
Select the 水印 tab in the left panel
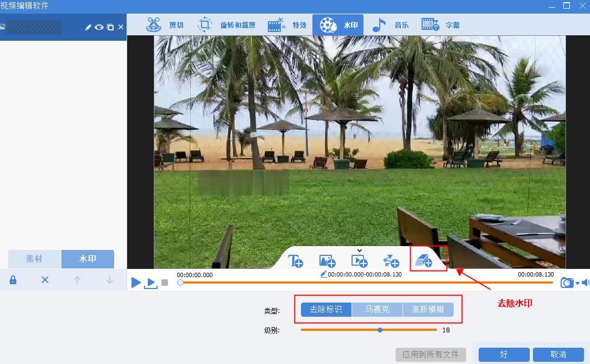pos(87,259)
